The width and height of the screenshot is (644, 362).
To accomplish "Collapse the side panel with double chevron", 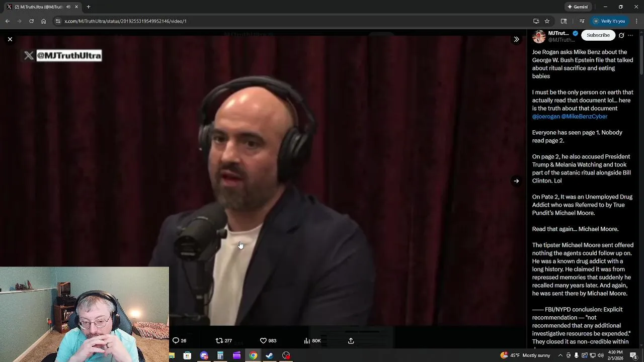I will click(x=516, y=39).
